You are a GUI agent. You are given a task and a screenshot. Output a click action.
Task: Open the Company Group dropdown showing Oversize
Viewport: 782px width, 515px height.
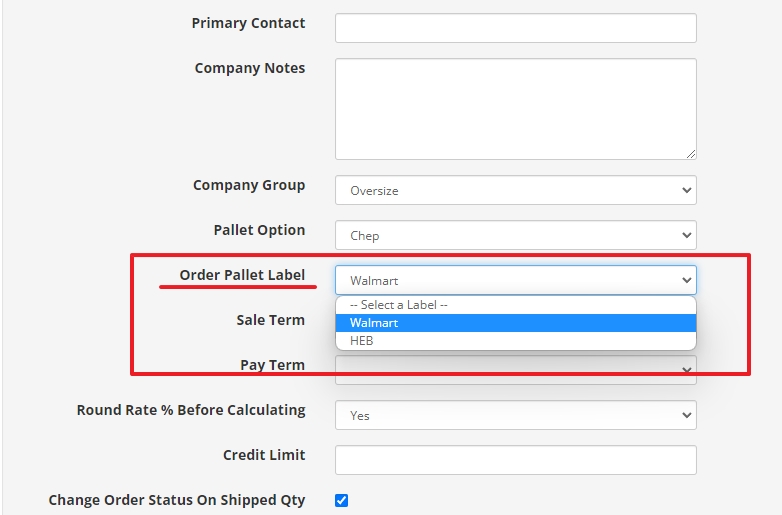515,190
